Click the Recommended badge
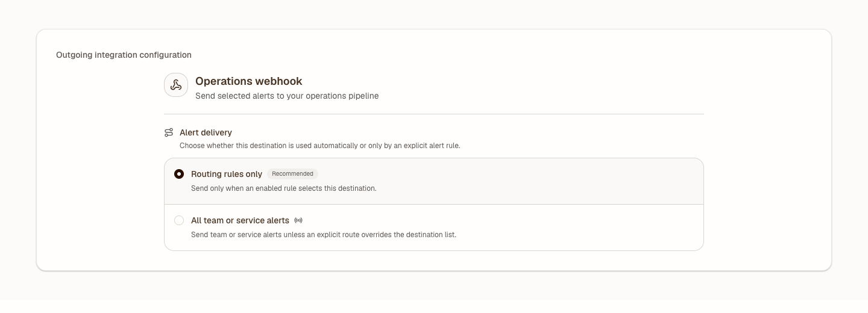The image size is (868, 313). point(292,174)
